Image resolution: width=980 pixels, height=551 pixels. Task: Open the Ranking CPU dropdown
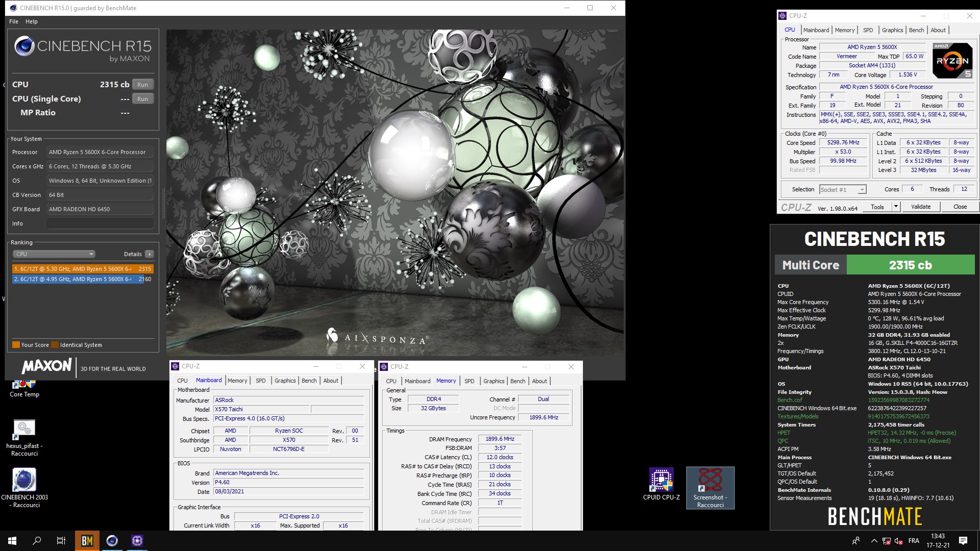pos(54,254)
